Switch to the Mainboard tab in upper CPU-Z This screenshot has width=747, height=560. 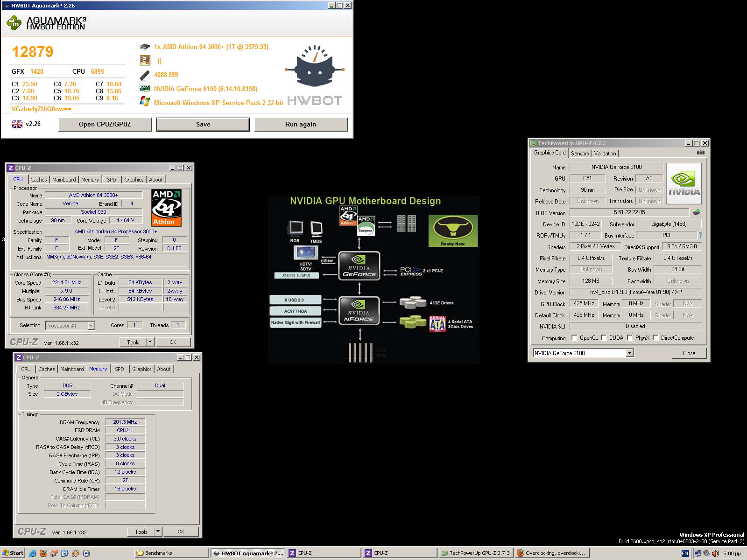point(64,180)
